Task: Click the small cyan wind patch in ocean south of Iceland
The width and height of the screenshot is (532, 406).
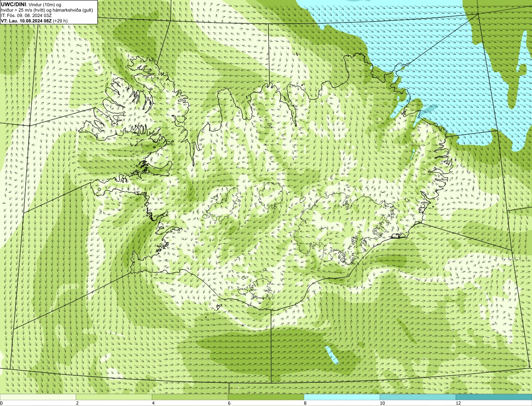Action: pos(332,355)
